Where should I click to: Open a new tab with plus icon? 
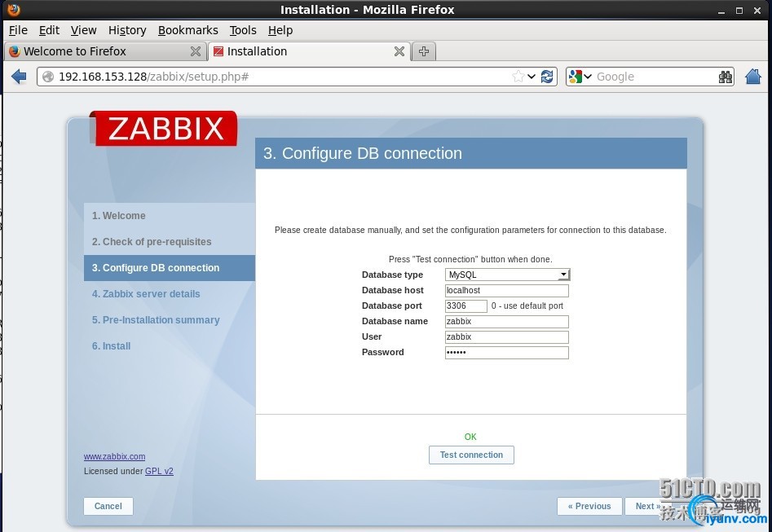[423, 51]
